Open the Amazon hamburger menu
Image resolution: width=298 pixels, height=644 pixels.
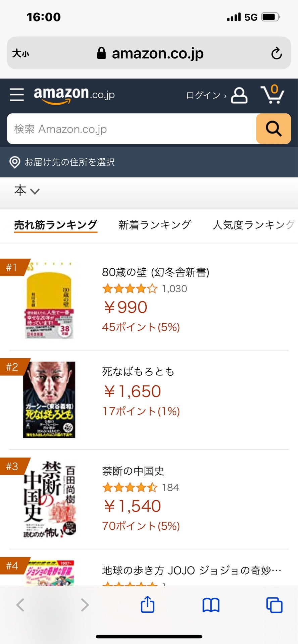[16, 95]
